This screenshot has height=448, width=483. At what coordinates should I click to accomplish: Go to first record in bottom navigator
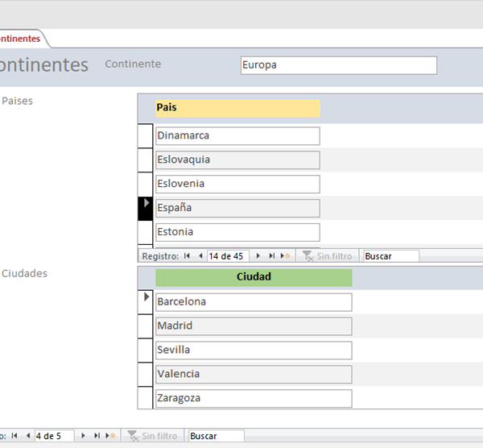(x=14, y=436)
